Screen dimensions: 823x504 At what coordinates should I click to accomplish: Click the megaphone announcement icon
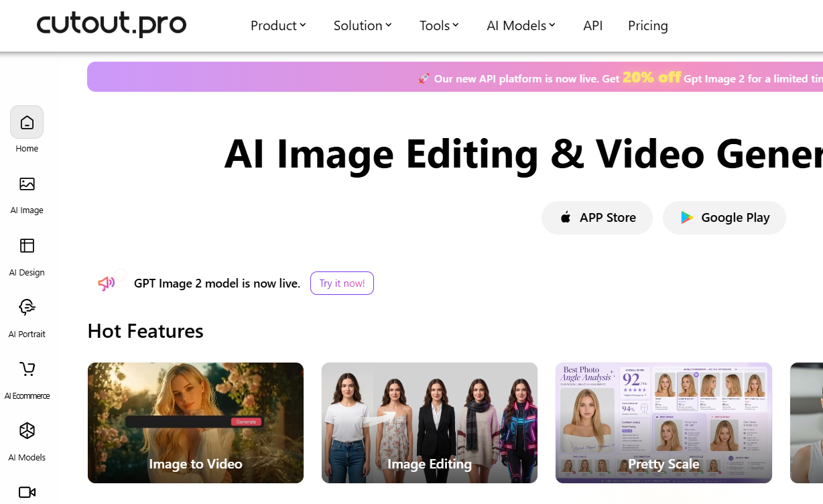click(x=107, y=283)
